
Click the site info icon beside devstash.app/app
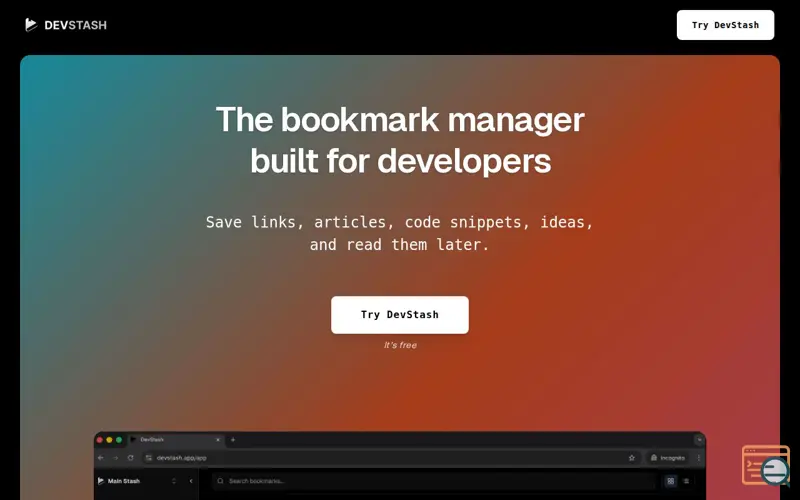point(149,458)
